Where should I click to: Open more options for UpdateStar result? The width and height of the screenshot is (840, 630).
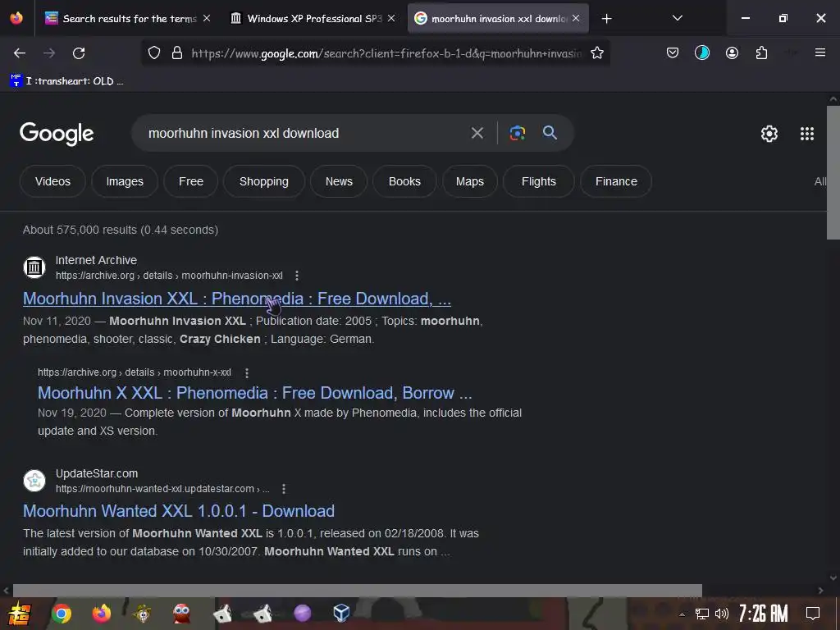(283, 489)
